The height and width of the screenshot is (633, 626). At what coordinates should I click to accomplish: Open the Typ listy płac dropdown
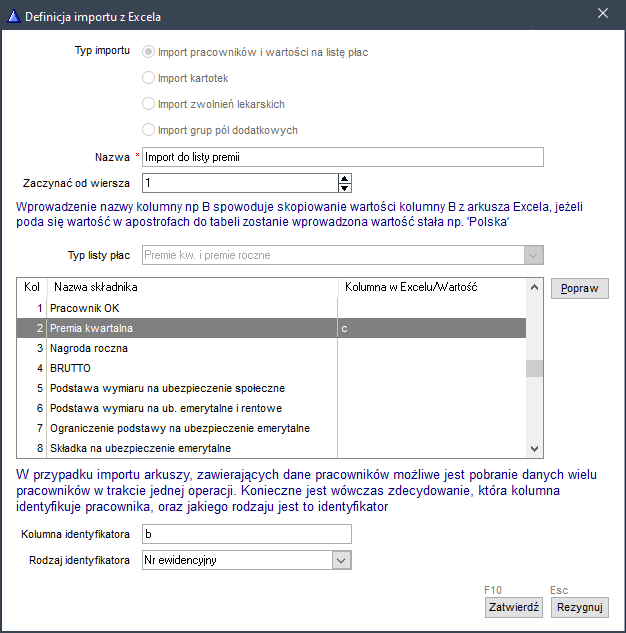tap(533, 255)
